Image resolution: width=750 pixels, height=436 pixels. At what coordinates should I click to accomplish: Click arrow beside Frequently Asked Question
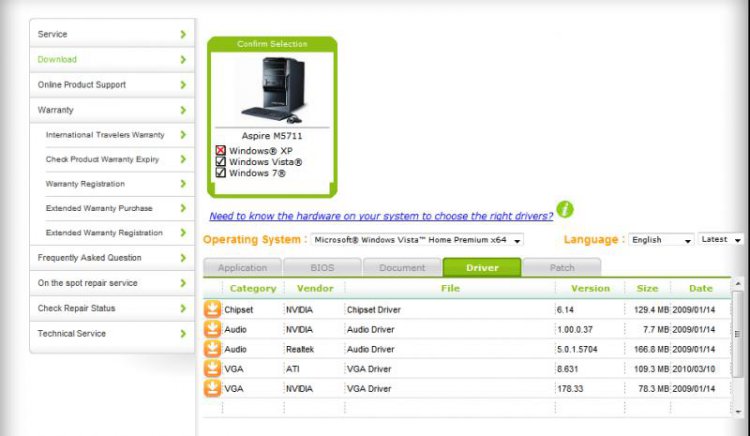pyautogui.click(x=183, y=258)
